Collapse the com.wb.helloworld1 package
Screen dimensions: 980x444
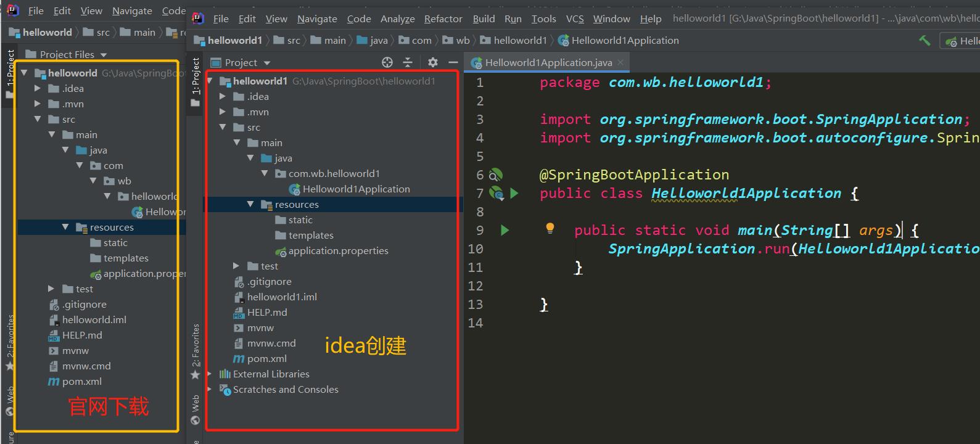265,173
